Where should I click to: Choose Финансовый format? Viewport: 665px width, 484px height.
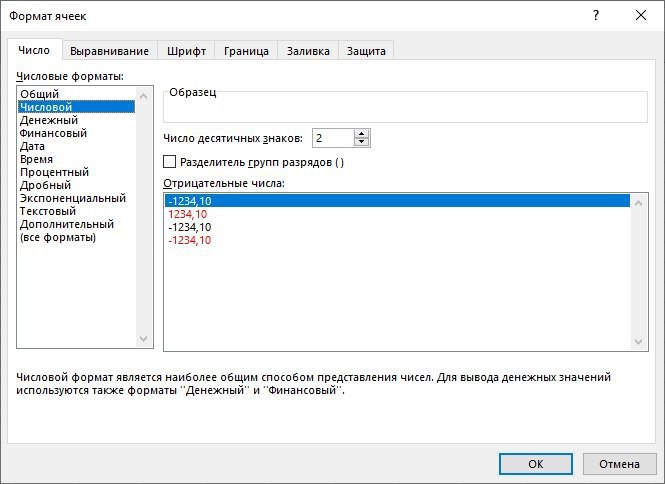click(x=76, y=133)
